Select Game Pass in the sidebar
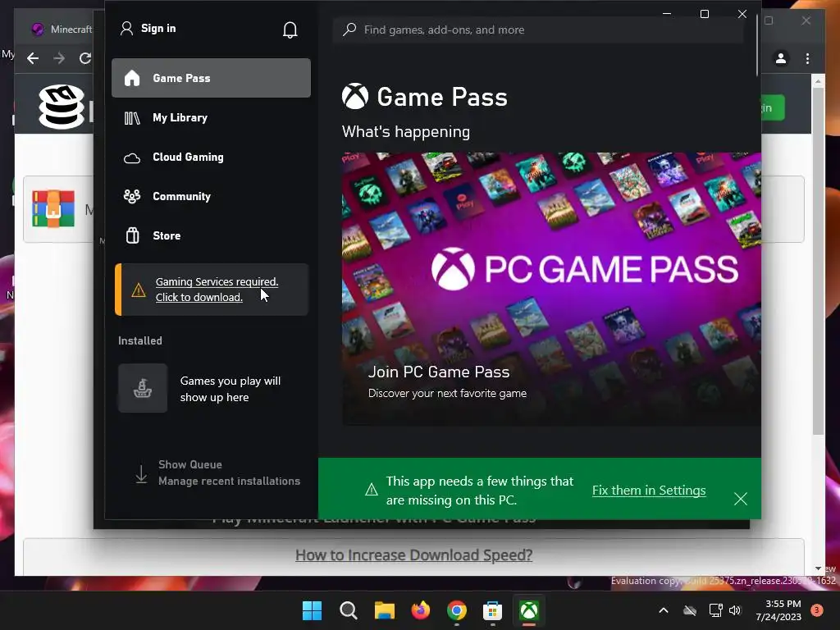Image resolution: width=840 pixels, height=630 pixels. point(211,78)
